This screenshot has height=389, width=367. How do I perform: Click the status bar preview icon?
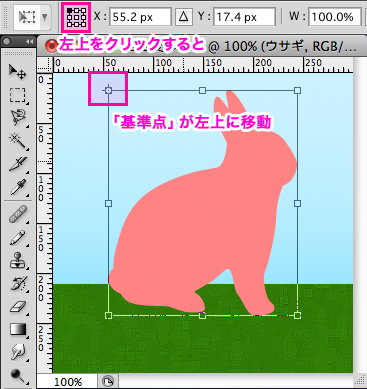(x=108, y=381)
